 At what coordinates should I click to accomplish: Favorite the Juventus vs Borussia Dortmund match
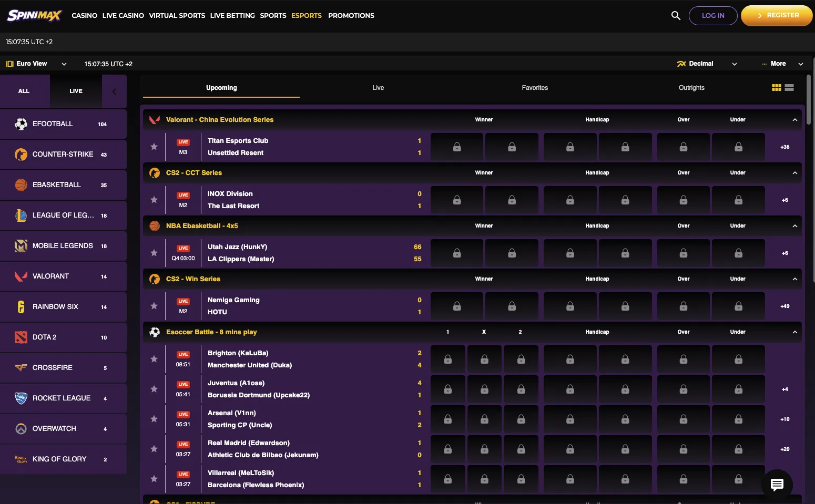[154, 389]
